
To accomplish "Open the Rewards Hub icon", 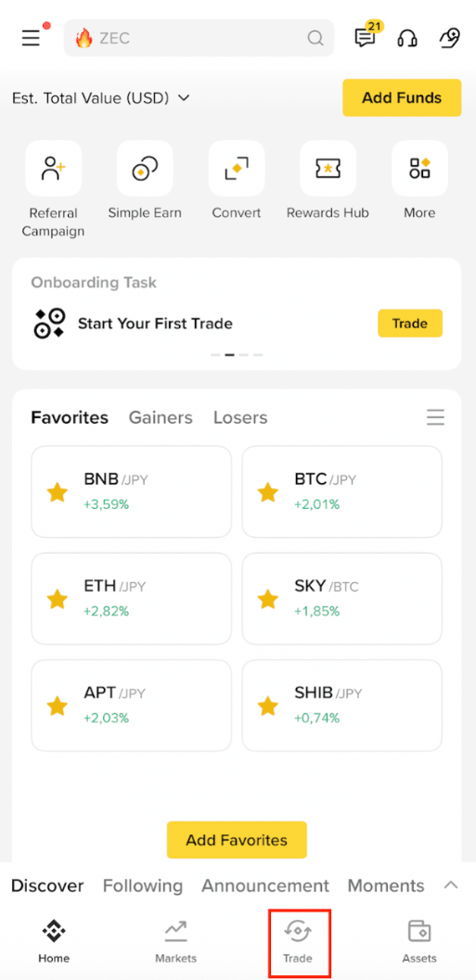I will tap(328, 168).
